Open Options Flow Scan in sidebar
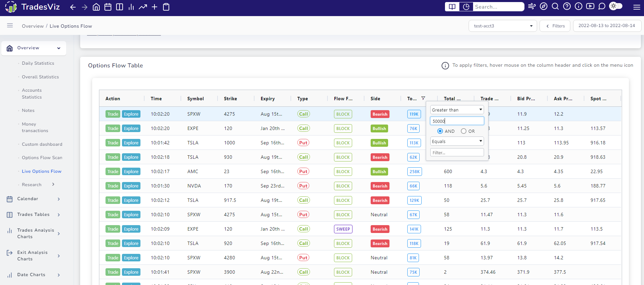The width and height of the screenshot is (644, 285). tap(42, 158)
